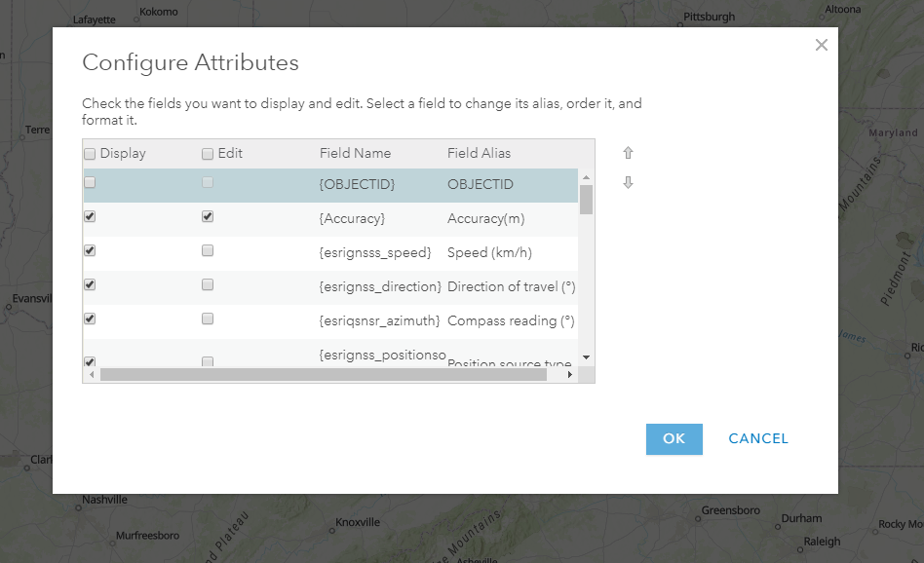This screenshot has height=563, width=924.
Task: Toggle the Edit header checkbox
Action: pyautogui.click(x=208, y=154)
